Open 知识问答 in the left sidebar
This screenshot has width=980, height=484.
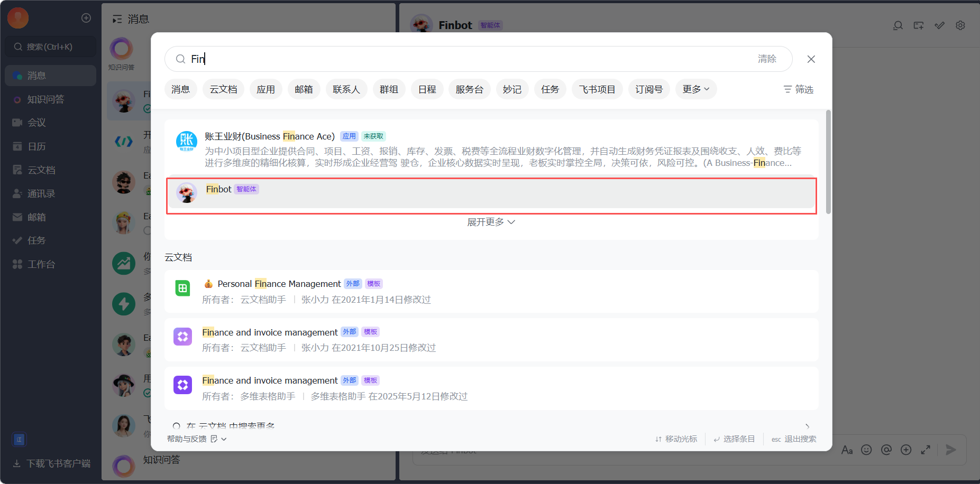[x=50, y=99]
